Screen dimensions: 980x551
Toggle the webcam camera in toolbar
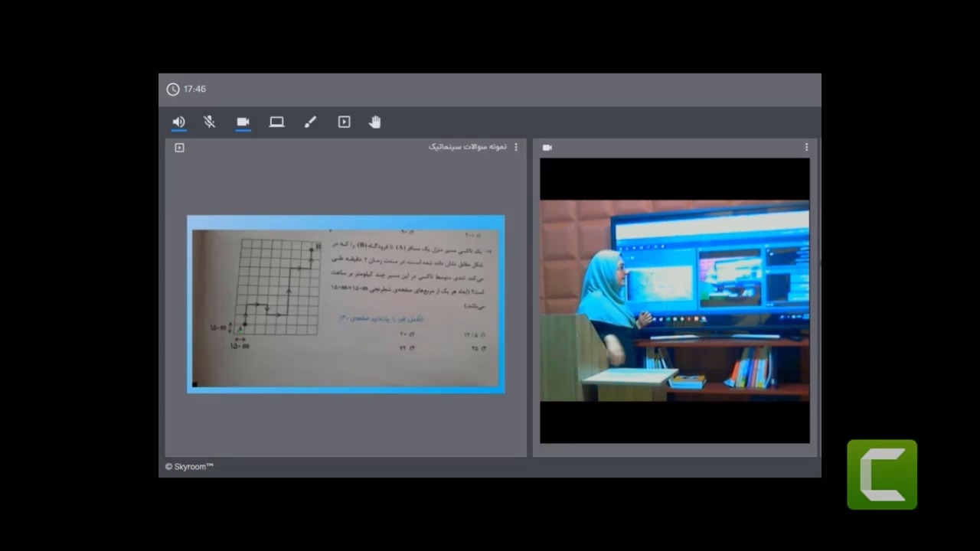243,122
